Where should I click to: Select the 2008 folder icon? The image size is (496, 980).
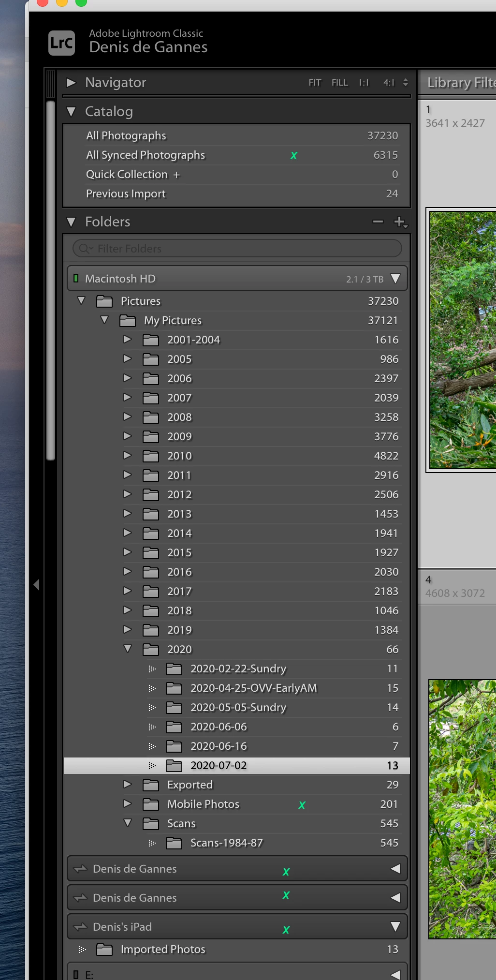(151, 417)
